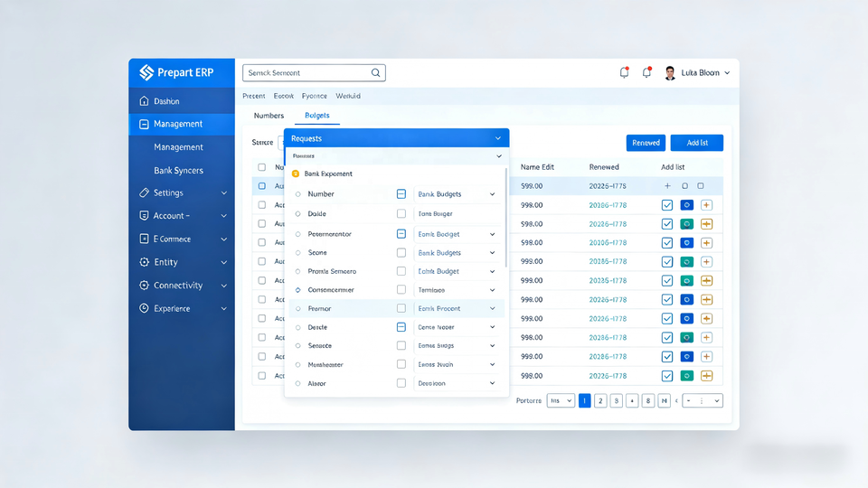This screenshot has height=488, width=868.
Task: Click the search magnifier icon
Action: point(375,72)
